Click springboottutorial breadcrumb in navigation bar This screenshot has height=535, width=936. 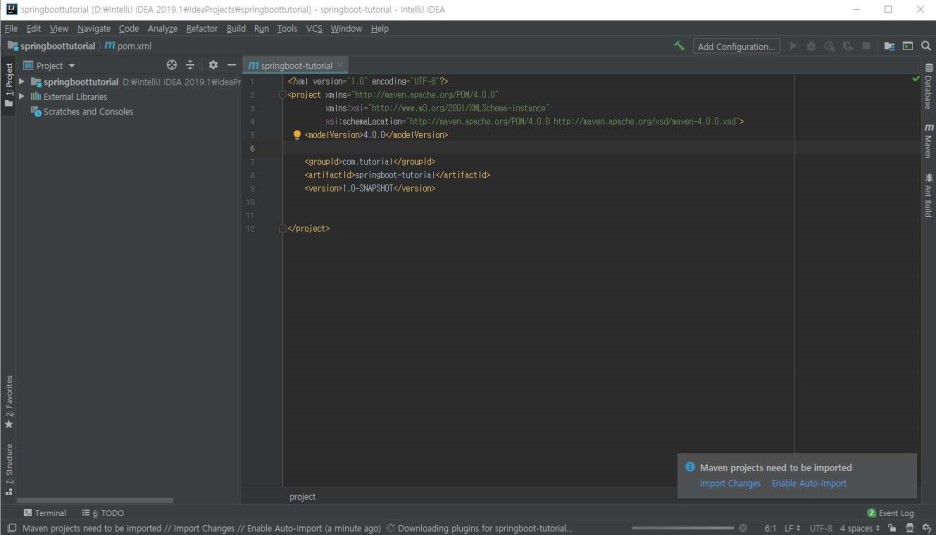pos(52,46)
